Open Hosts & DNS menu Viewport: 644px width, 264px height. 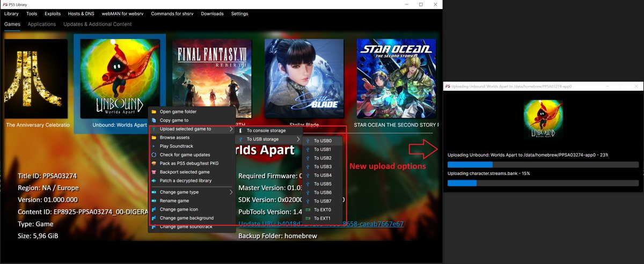(x=80, y=13)
